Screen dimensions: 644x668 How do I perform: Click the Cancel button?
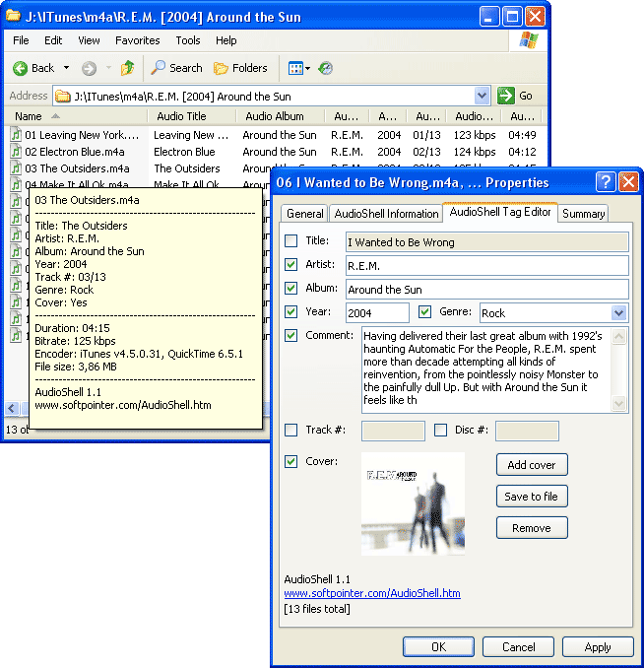click(x=518, y=647)
